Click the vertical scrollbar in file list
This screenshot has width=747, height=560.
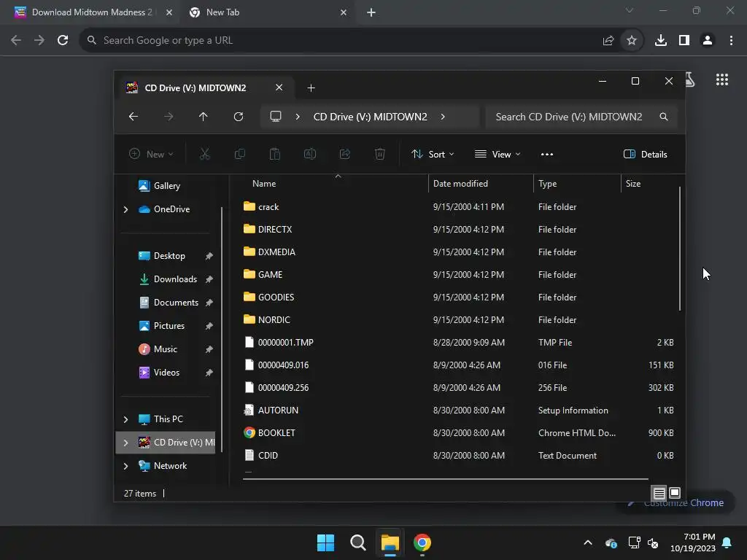[679, 249]
